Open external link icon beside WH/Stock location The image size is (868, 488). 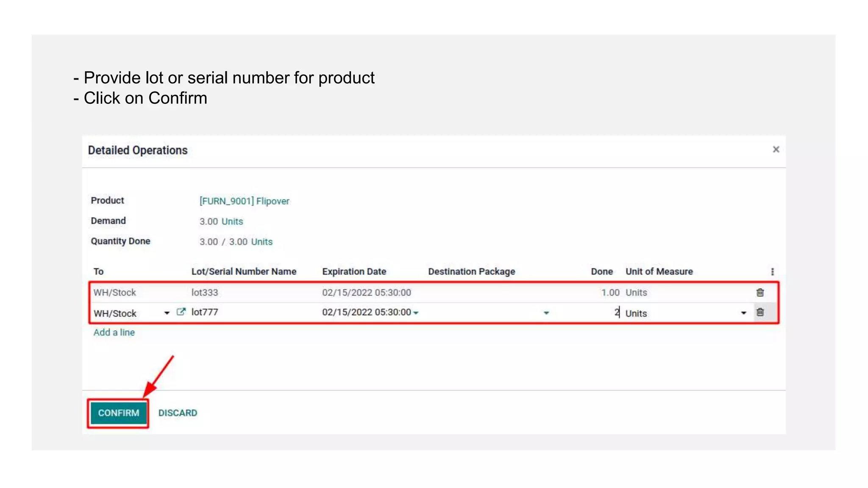181,312
